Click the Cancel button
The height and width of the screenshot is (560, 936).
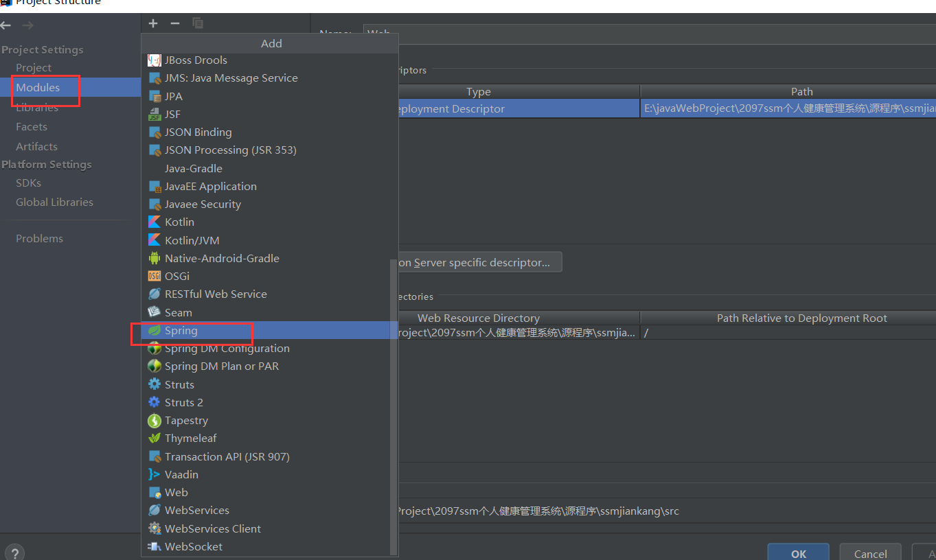(870, 552)
